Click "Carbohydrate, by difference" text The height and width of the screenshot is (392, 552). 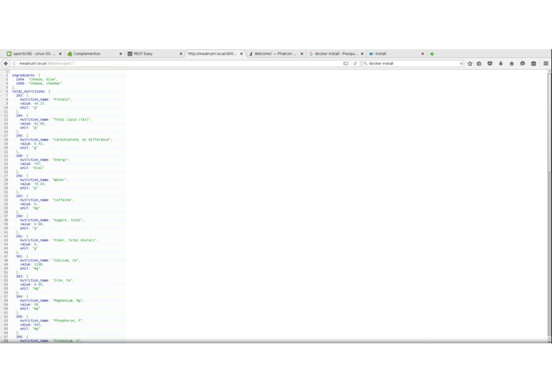(83, 140)
